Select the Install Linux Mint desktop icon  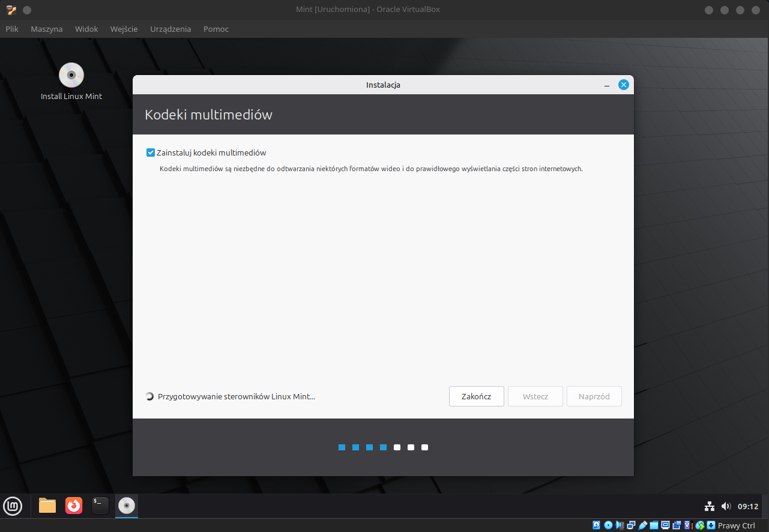click(x=71, y=82)
